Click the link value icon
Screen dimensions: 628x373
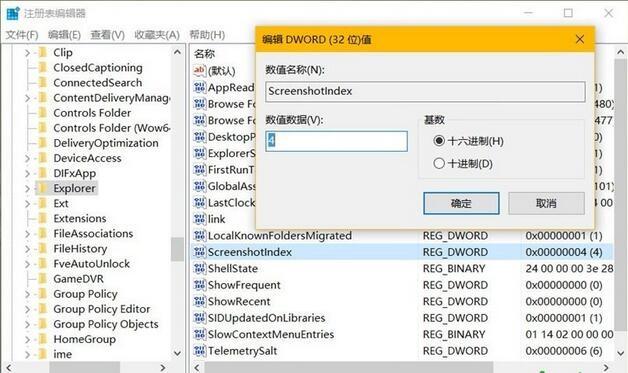point(199,219)
